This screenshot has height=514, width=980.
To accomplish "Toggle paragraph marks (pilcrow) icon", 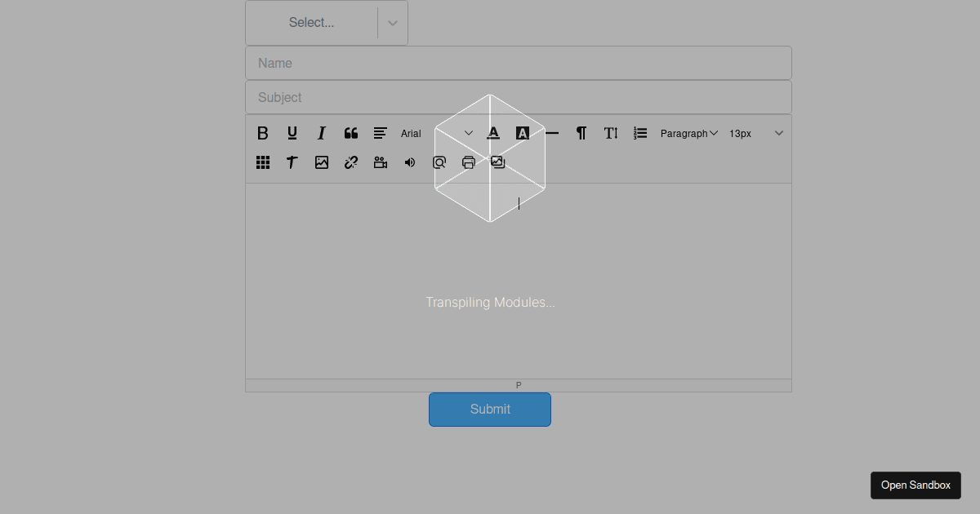I will click(581, 133).
